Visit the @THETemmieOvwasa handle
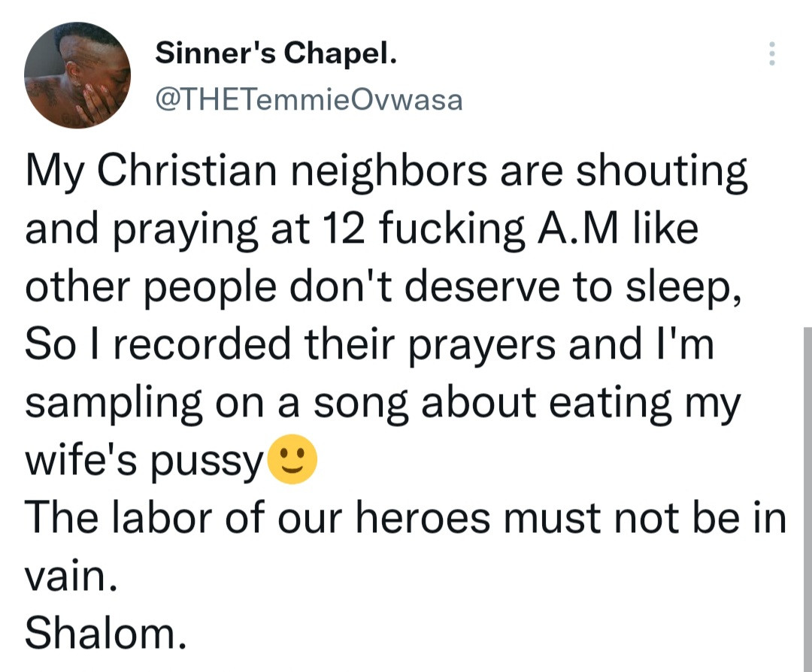Viewport: 812px width, 672px height. [309, 101]
